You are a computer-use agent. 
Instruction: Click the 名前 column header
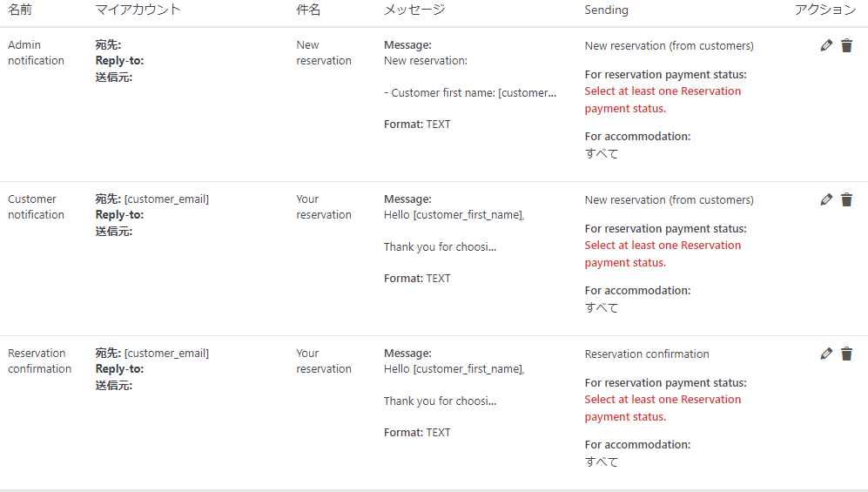click(x=20, y=10)
